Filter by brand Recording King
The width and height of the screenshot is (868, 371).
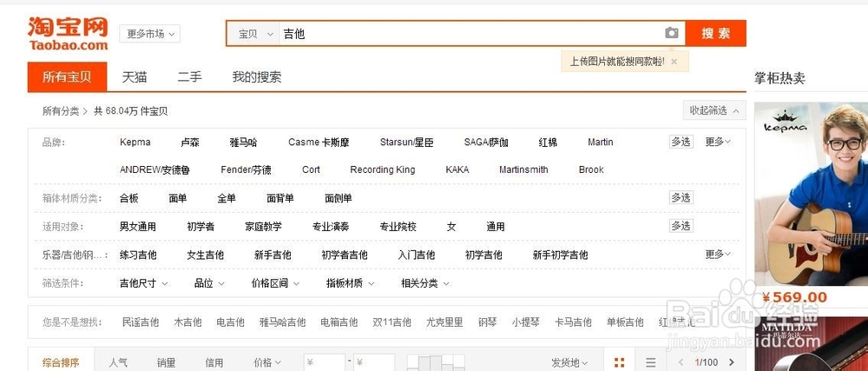[383, 170]
